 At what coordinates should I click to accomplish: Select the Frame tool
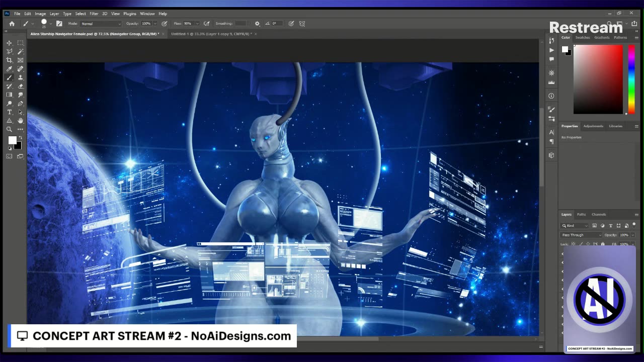click(x=21, y=60)
